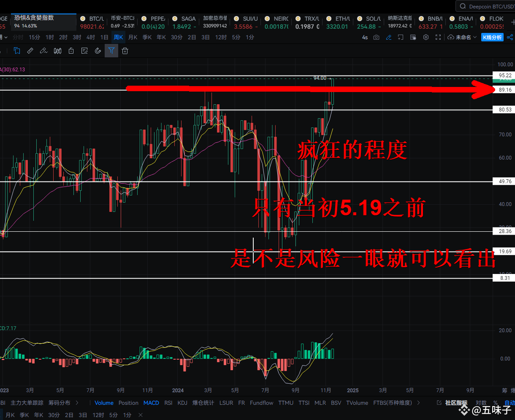Screen dimensions: 515x420
Task: Take a chart snapshot with camera icon
Action: pyautogui.click(x=377, y=37)
